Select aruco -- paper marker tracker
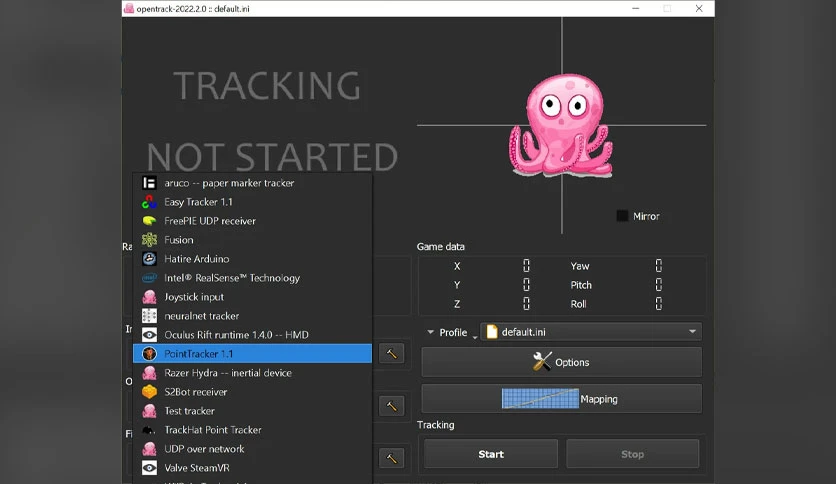Screen dimensions: 836x484 coord(252,183)
